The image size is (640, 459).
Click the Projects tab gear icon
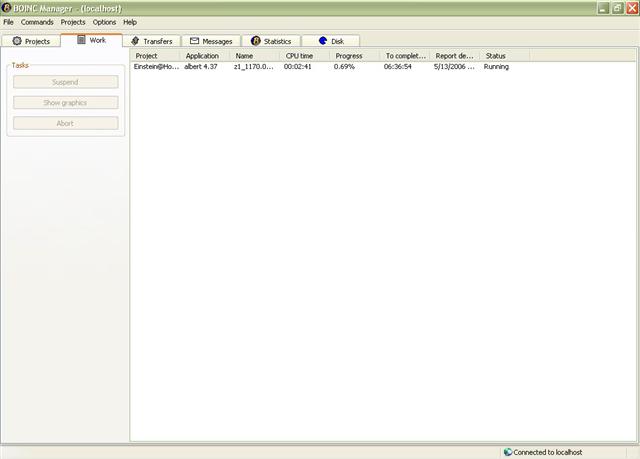17,41
